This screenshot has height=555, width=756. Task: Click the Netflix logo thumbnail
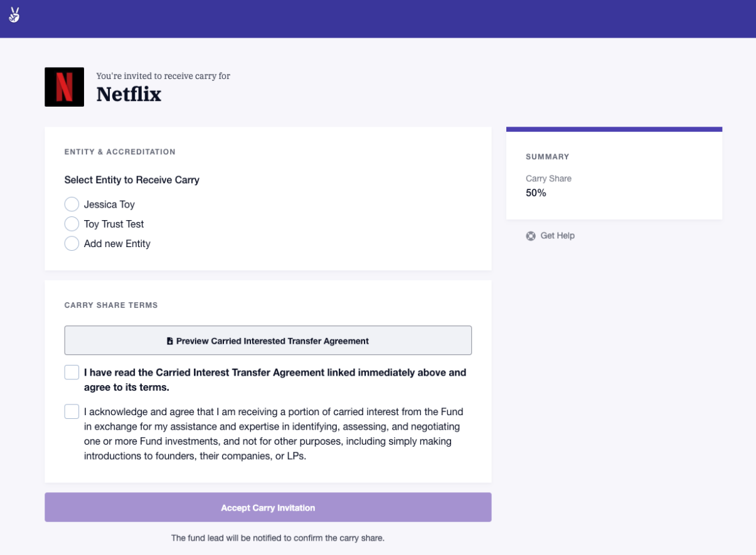(x=64, y=87)
